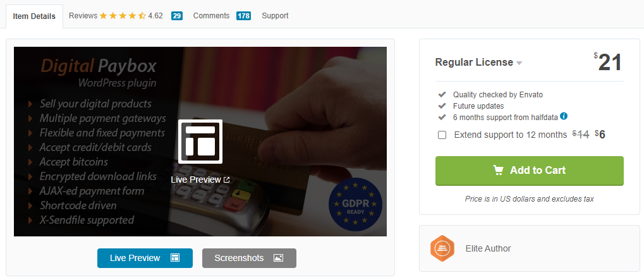This screenshot has height=280, width=644.
Task: Click the GDPR Ready badge on preview
Action: (356, 204)
